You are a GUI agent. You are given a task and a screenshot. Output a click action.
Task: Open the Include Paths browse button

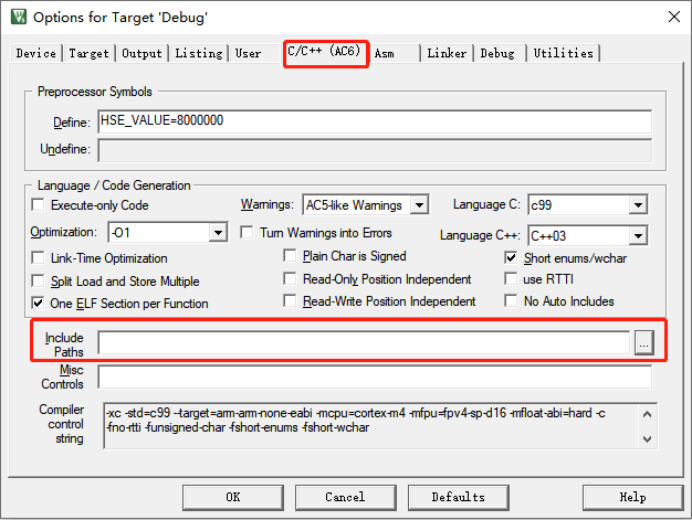[x=644, y=344]
